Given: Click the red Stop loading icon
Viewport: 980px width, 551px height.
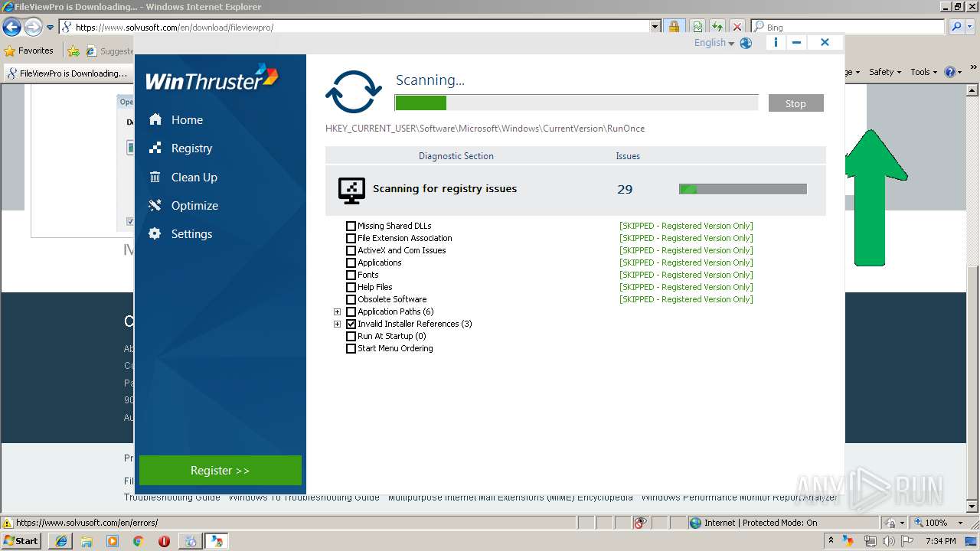Looking at the screenshot, I should [737, 27].
